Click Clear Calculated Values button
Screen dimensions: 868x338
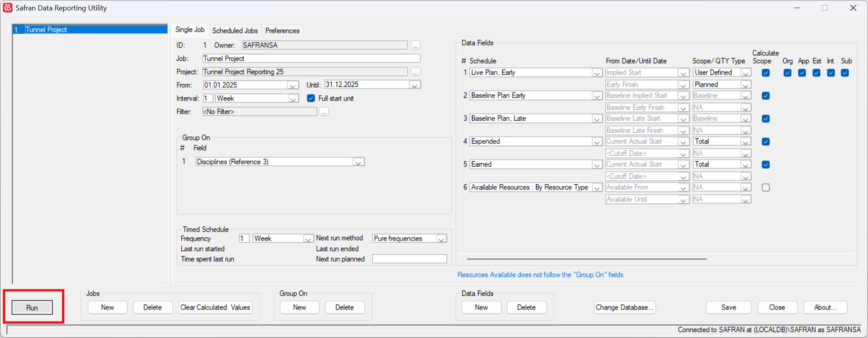click(215, 307)
